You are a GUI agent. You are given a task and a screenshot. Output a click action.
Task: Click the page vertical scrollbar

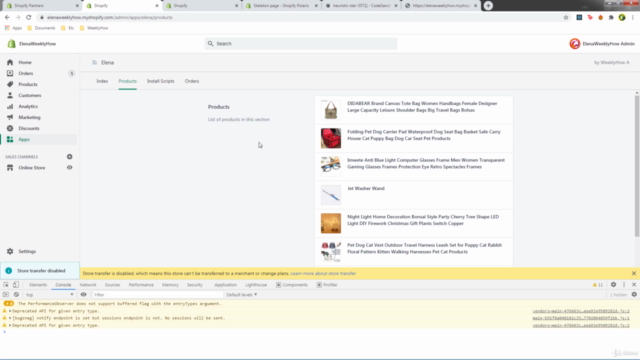[x=637, y=166]
